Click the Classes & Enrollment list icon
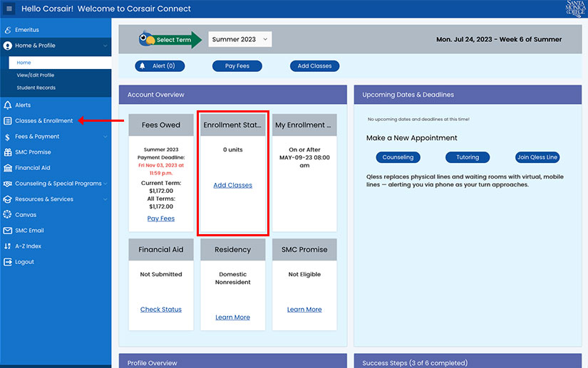588x368 pixels. (8, 121)
